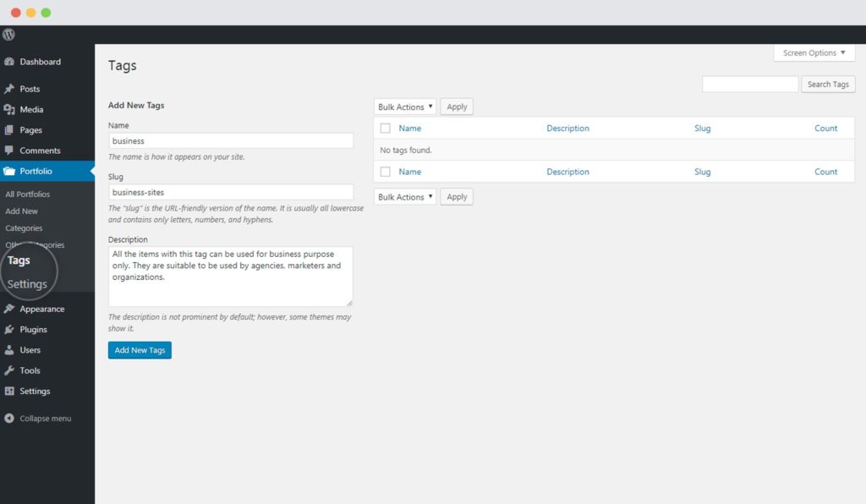Image resolution: width=866 pixels, height=504 pixels.
Task: Sort by Name in table header
Action: coord(410,128)
